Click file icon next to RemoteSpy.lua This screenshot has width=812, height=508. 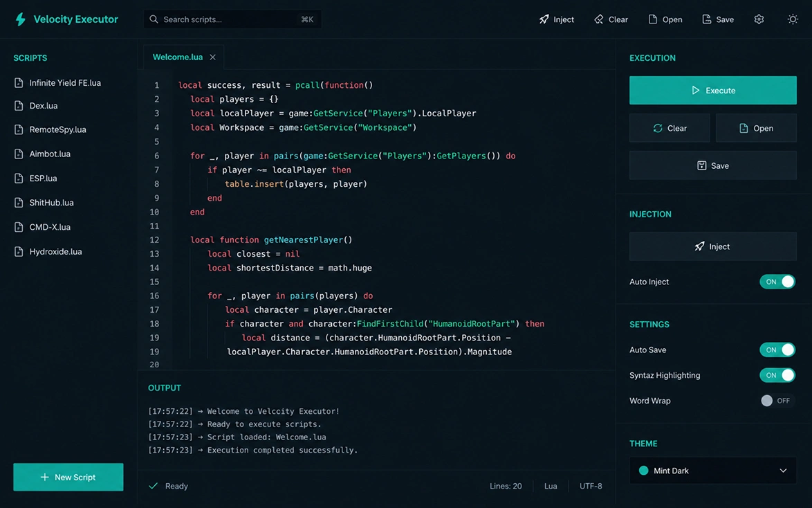[19, 129]
